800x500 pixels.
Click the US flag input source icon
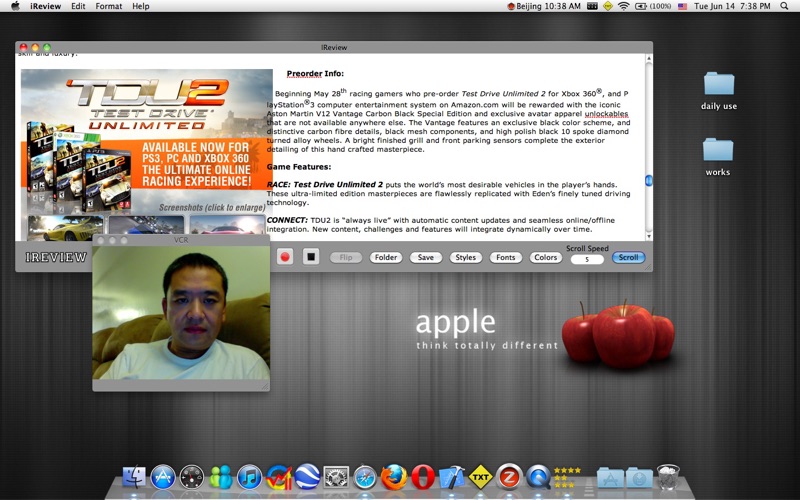click(x=682, y=7)
